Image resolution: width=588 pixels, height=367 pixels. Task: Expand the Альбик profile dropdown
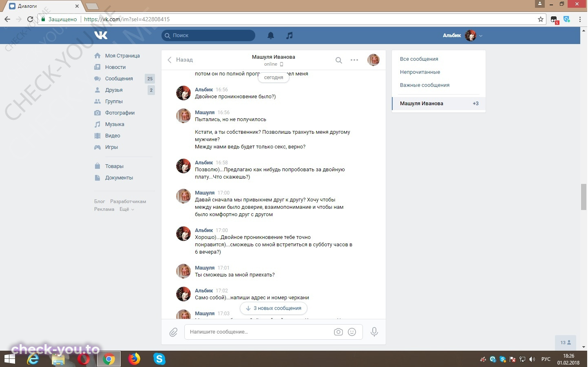481,35
